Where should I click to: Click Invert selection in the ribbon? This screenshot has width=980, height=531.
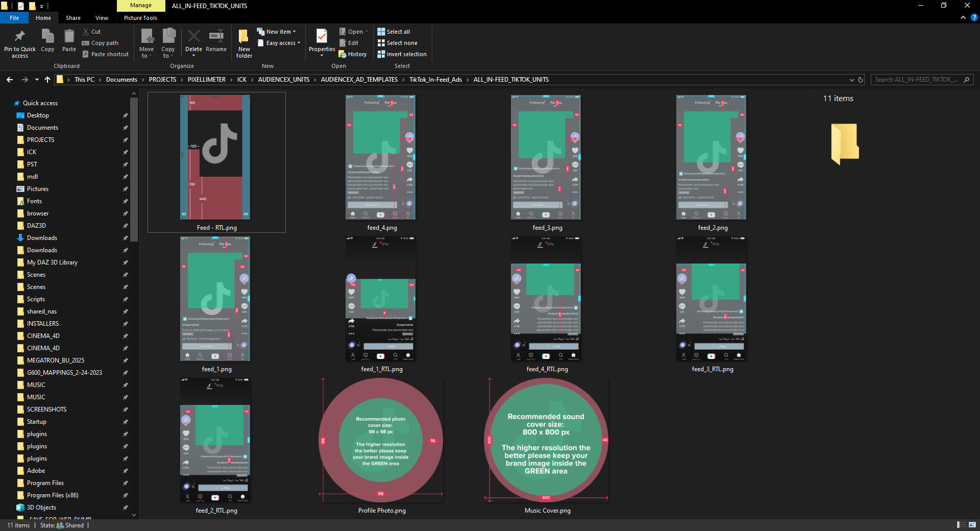[x=402, y=54]
